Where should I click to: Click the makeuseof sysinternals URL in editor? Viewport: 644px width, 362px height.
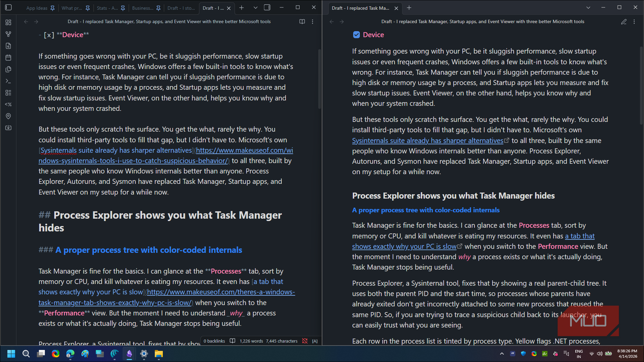166,155
